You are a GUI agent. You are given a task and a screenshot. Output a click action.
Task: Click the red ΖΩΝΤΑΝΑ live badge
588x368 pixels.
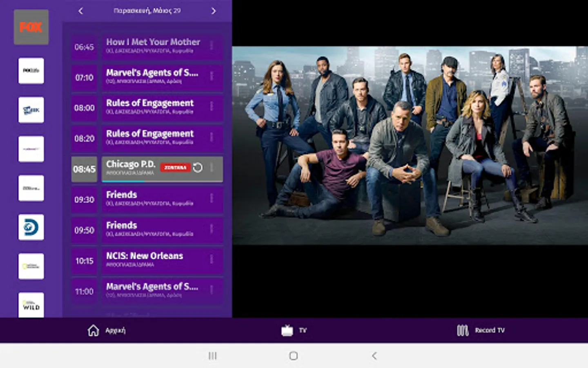coord(175,168)
